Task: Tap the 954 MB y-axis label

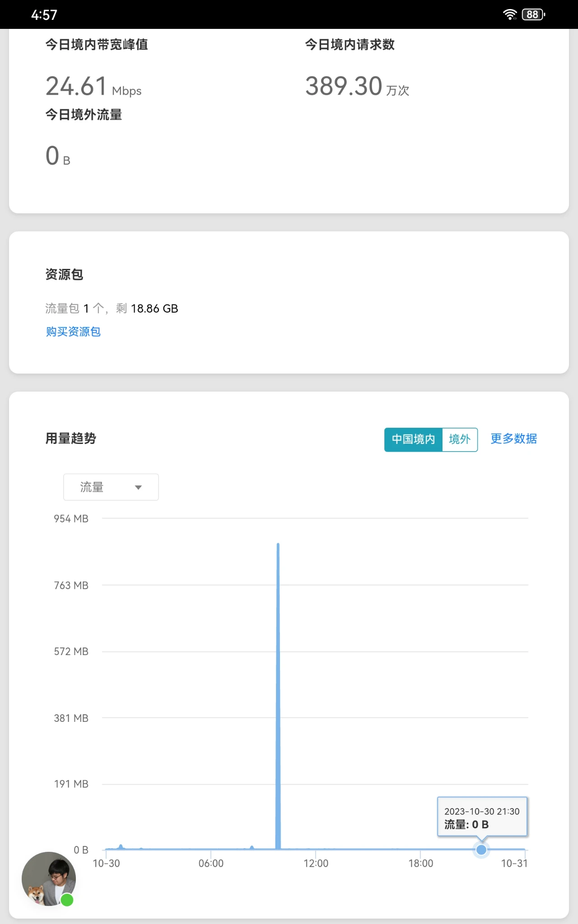Action: [71, 518]
